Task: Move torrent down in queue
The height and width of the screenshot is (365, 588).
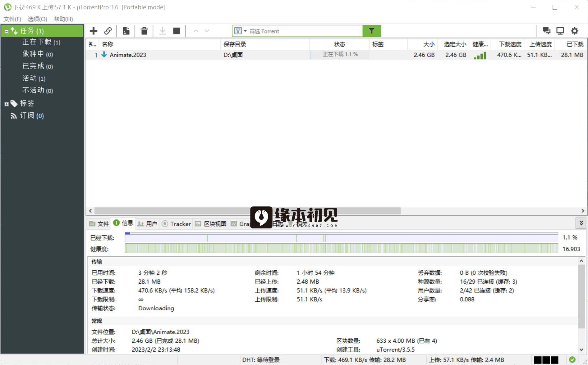Action: [207, 31]
